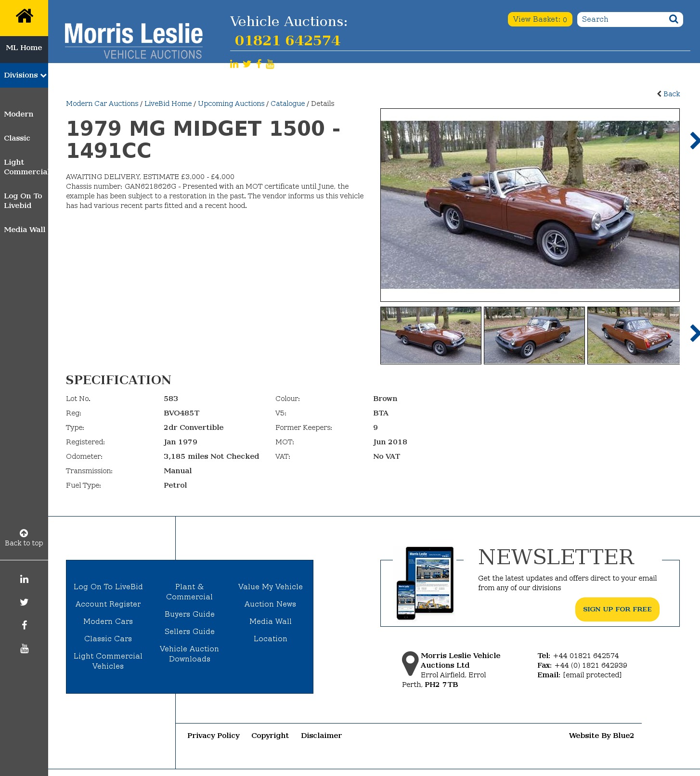This screenshot has width=700, height=776.
Task: Open footer Account Register link
Action: pos(108,604)
